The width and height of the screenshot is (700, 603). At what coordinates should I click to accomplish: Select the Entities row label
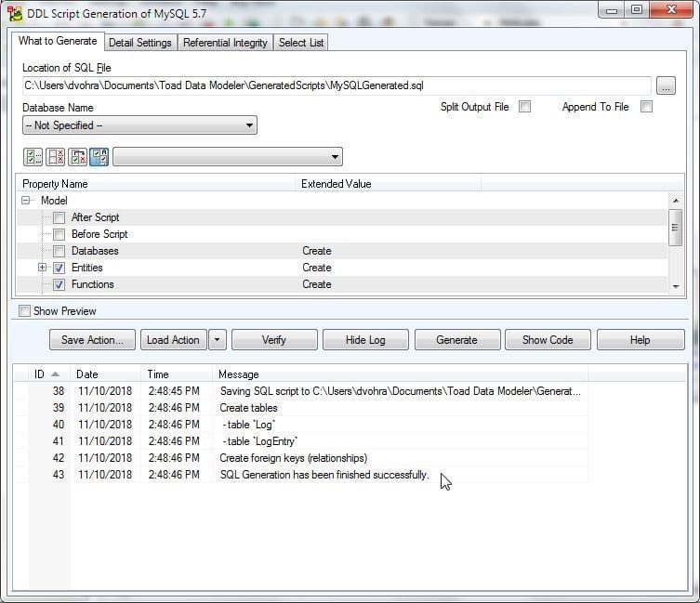pyautogui.click(x=87, y=268)
